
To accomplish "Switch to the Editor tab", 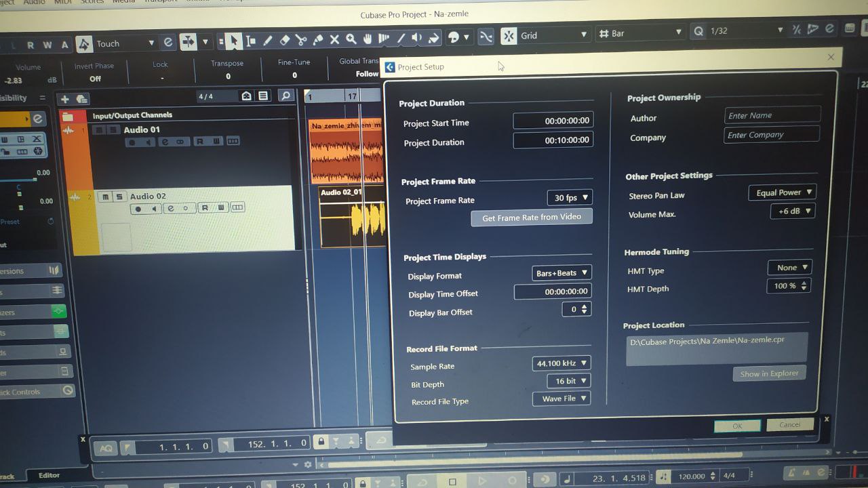I will coord(49,475).
